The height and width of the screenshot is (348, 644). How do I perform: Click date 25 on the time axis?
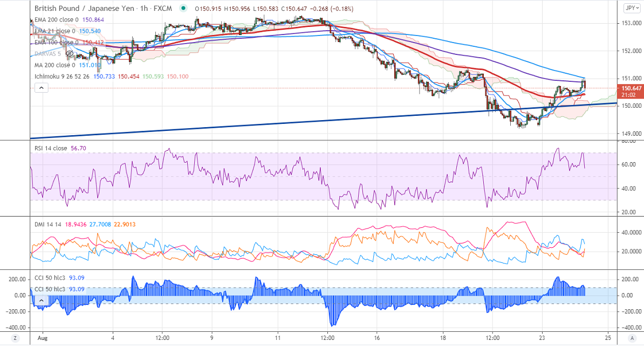[608, 338]
